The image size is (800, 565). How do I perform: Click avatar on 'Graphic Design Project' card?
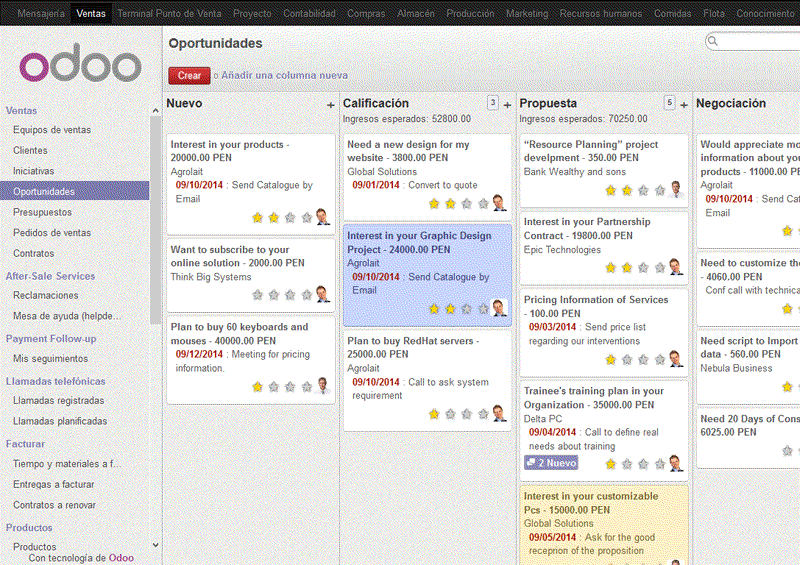(x=499, y=308)
